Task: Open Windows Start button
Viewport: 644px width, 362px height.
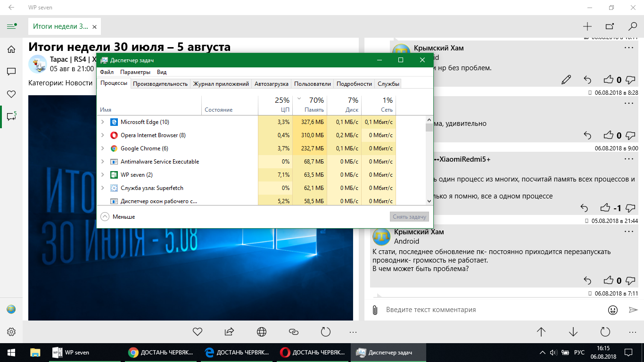Action: pos(11,352)
